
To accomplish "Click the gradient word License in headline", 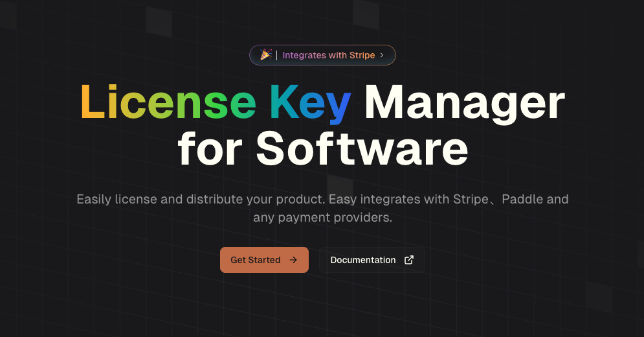I will click(x=168, y=103).
